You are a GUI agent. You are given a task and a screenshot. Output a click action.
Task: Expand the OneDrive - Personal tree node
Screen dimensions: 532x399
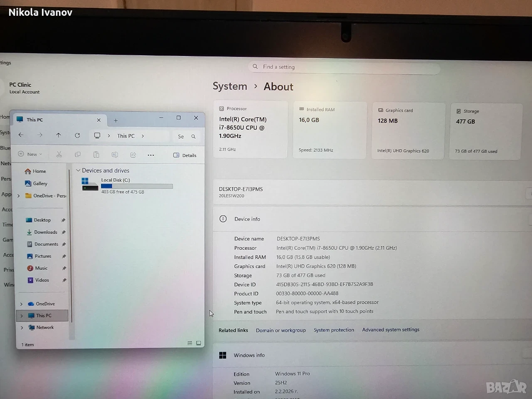18,196
